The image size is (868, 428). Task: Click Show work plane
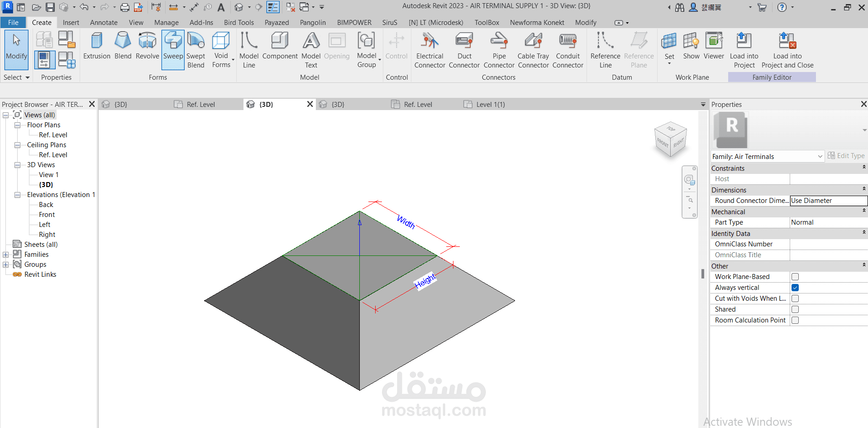coord(691,46)
